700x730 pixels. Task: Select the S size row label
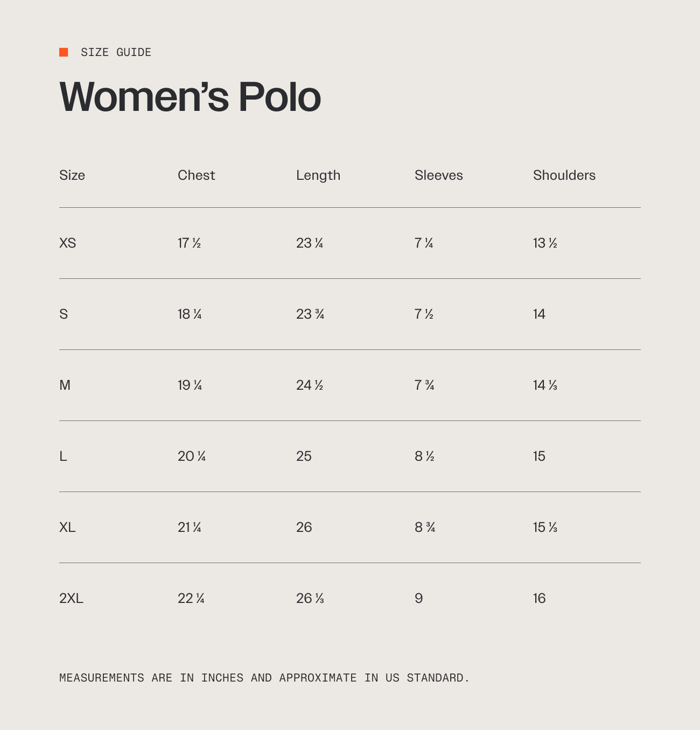(x=64, y=314)
